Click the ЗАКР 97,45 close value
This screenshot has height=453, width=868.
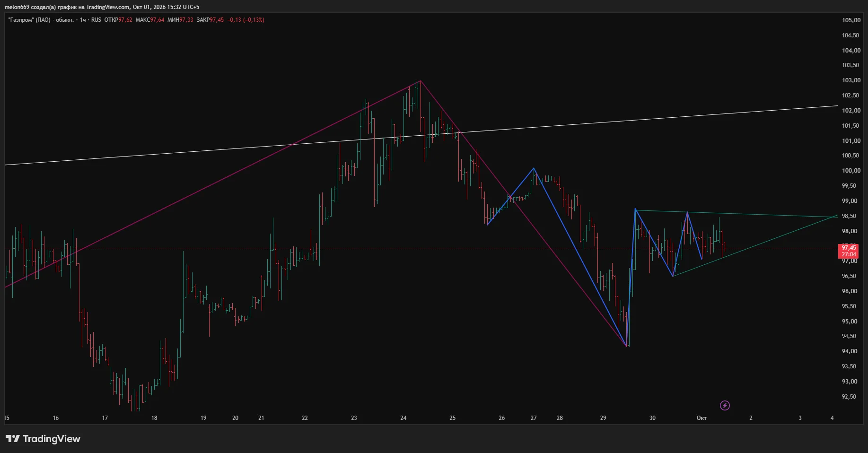(210, 20)
